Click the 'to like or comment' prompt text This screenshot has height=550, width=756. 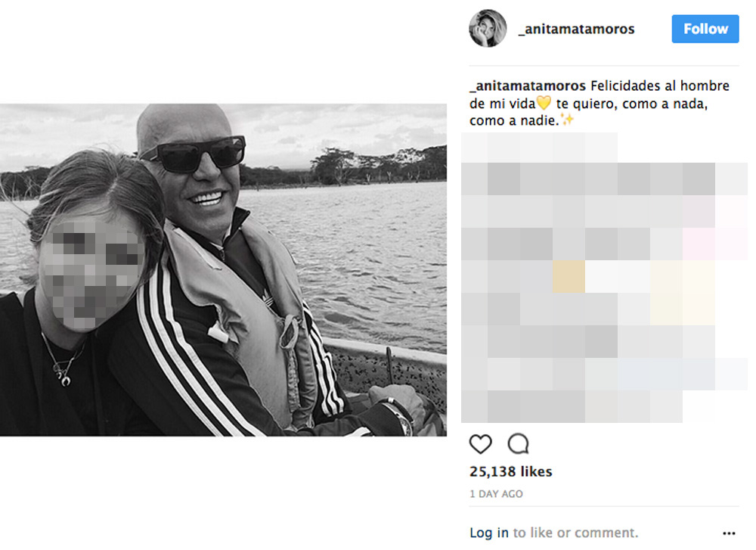(575, 533)
